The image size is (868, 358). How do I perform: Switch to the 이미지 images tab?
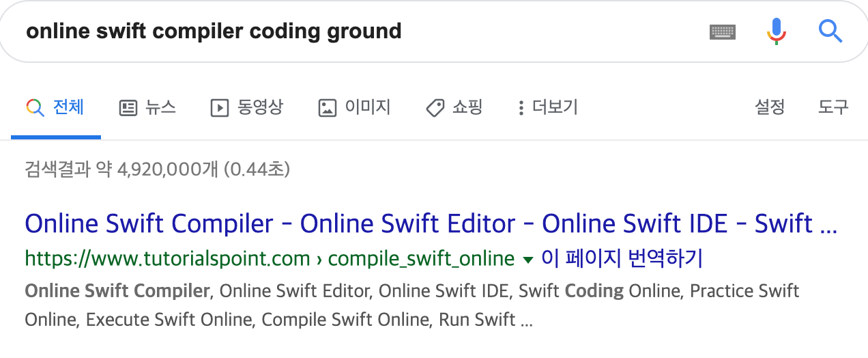(354, 107)
